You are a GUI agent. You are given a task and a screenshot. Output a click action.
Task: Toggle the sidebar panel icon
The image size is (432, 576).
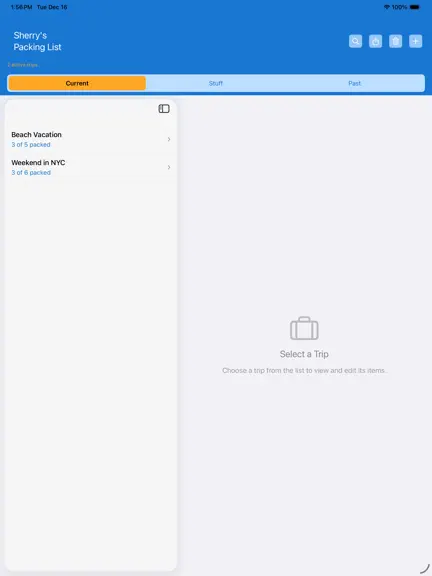[x=164, y=108]
